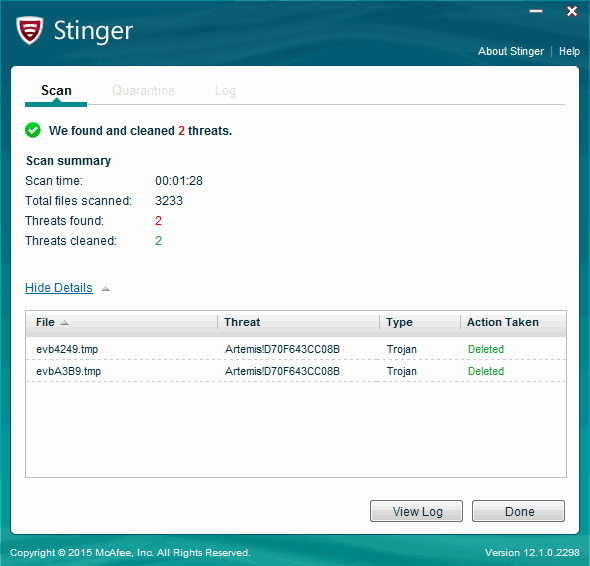The height and width of the screenshot is (566, 590).
Task: Open the Log tab
Action: (x=225, y=91)
